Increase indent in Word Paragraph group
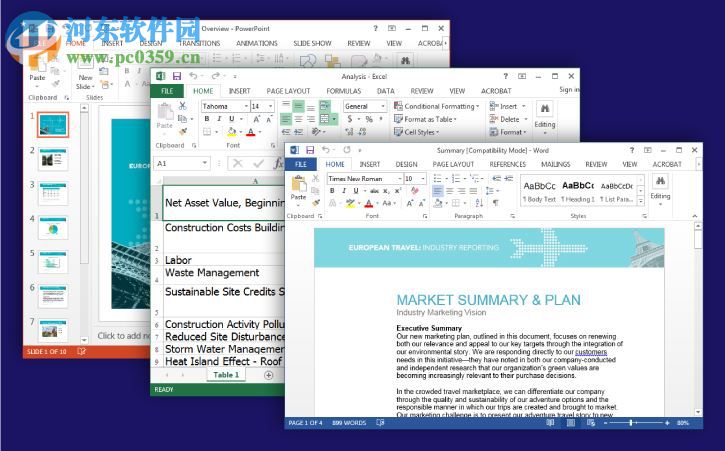 [509, 179]
